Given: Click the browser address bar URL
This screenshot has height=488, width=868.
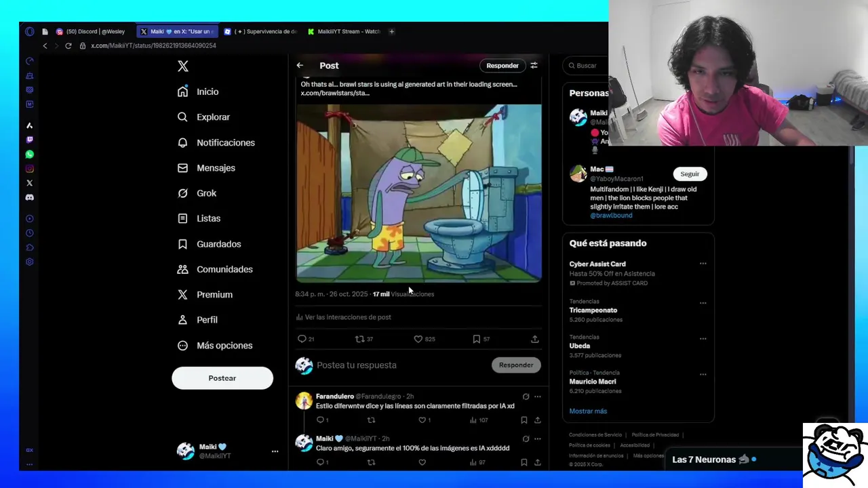Looking at the screenshot, I should click(153, 45).
